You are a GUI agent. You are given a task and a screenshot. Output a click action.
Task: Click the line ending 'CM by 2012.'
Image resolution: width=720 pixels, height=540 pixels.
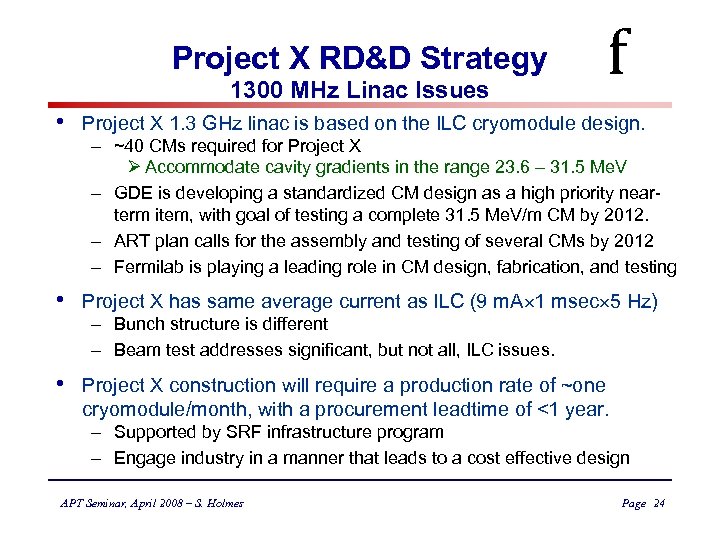[x=382, y=215]
